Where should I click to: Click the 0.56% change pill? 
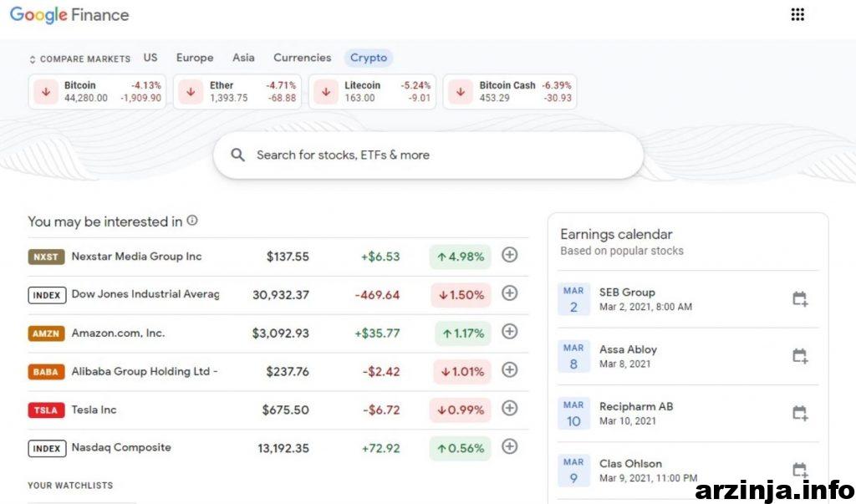(x=461, y=448)
